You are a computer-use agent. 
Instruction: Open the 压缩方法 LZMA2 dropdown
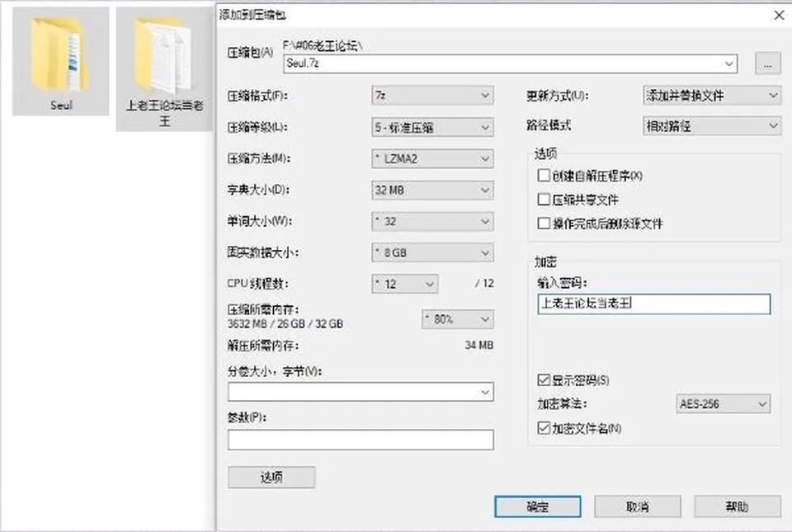pos(432,159)
